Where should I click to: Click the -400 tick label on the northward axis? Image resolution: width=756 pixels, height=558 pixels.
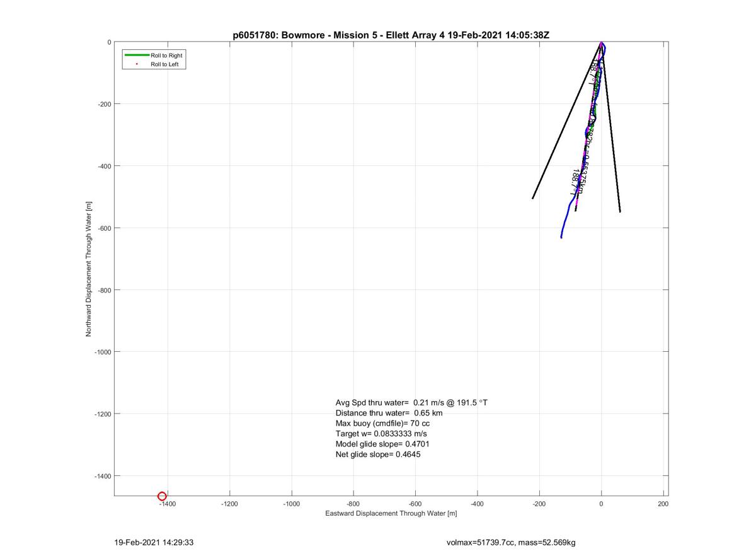pos(104,166)
